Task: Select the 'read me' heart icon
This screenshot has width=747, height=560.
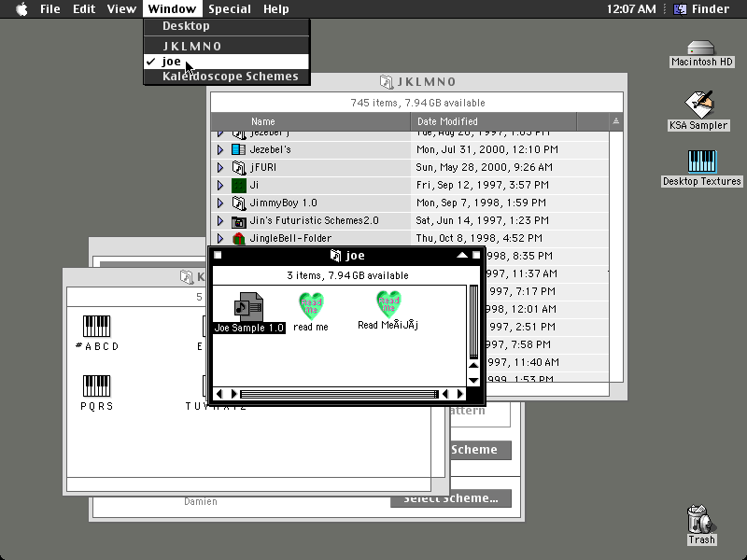Action: click(311, 306)
